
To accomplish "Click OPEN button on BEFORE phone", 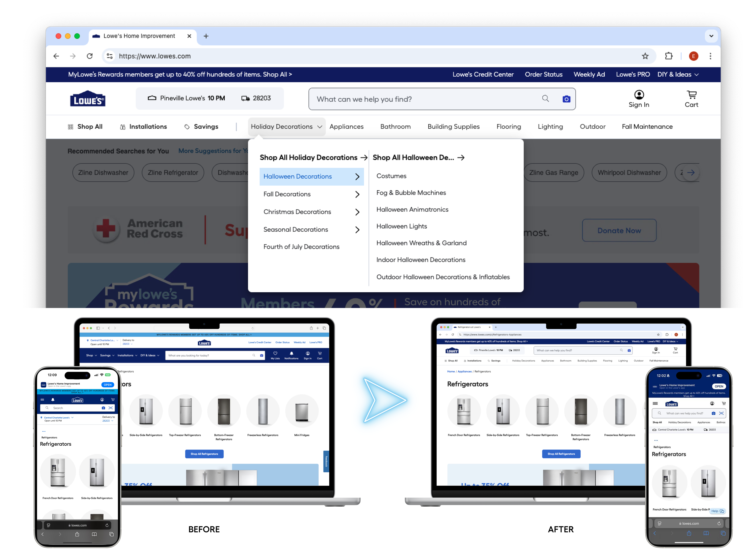I will (107, 385).
